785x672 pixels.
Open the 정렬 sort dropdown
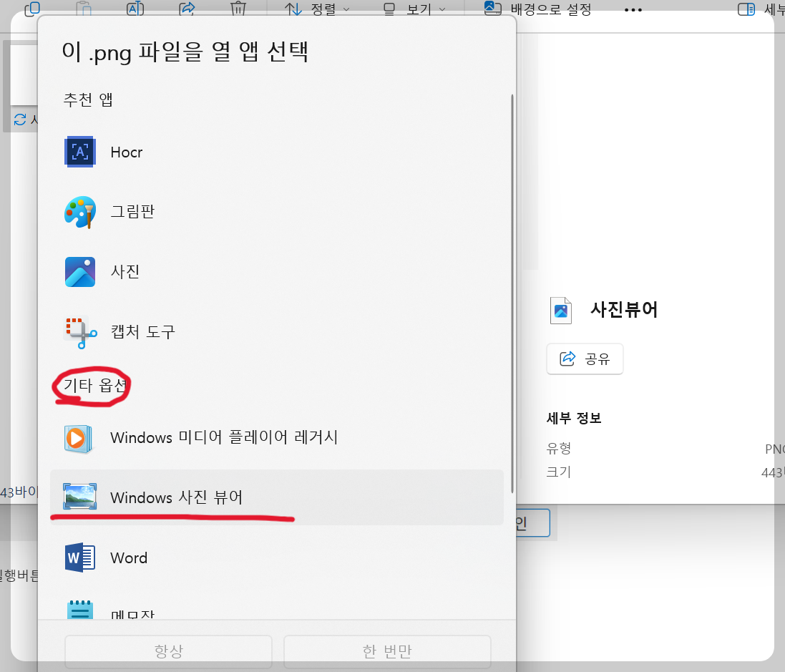(x=318, y=9)
